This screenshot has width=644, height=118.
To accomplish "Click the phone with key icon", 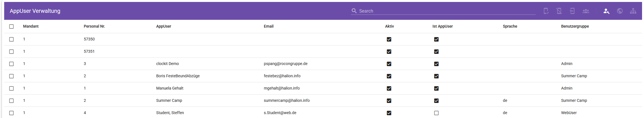I will pyautogui.click(x=572, y=11).
